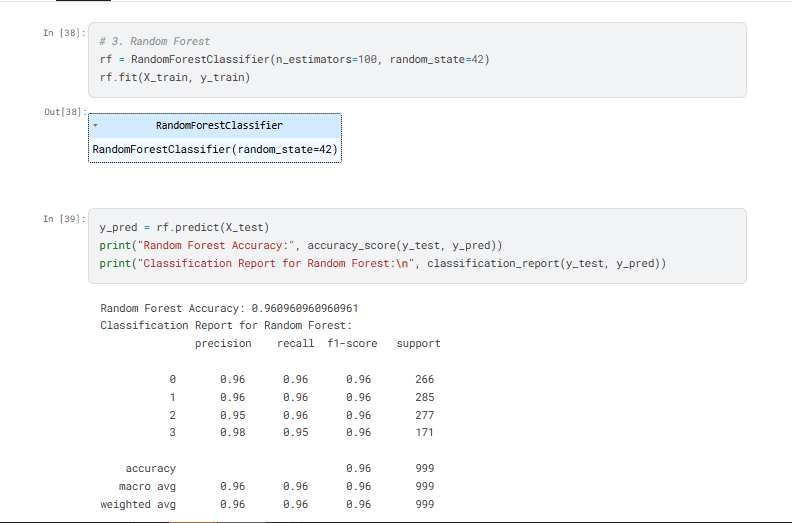Click the rf.fit(X_train, y_train) code line
This screenshot has height=523, width=792.
click(x=175, y=77)
